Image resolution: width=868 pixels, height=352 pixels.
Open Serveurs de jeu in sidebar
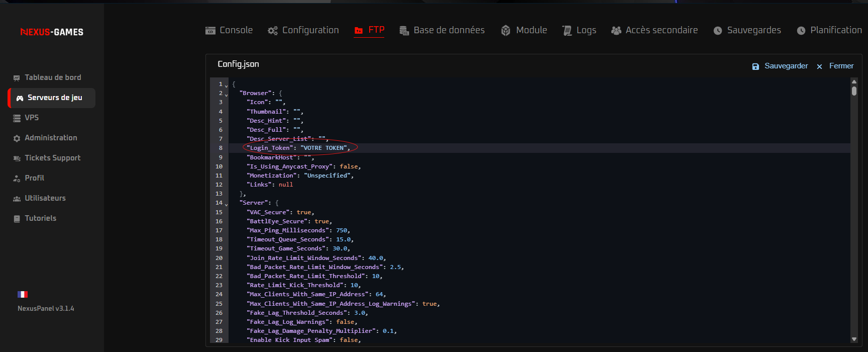click(51, 98)
